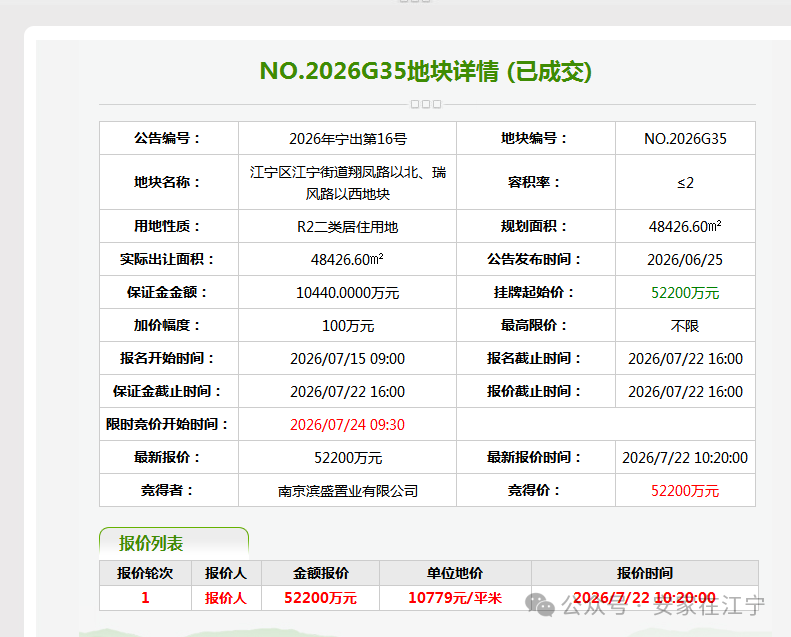
Task: Click the 规划面积 label cell
Action: point(536,226)
